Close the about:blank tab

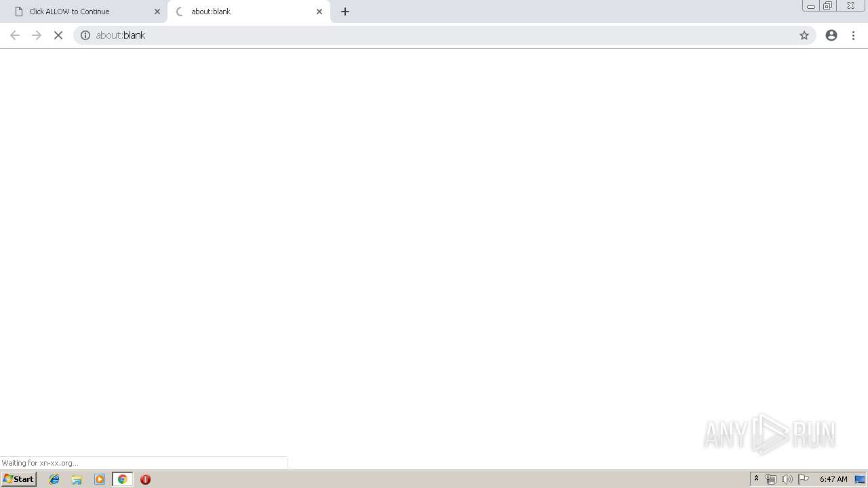pos(319,12)
